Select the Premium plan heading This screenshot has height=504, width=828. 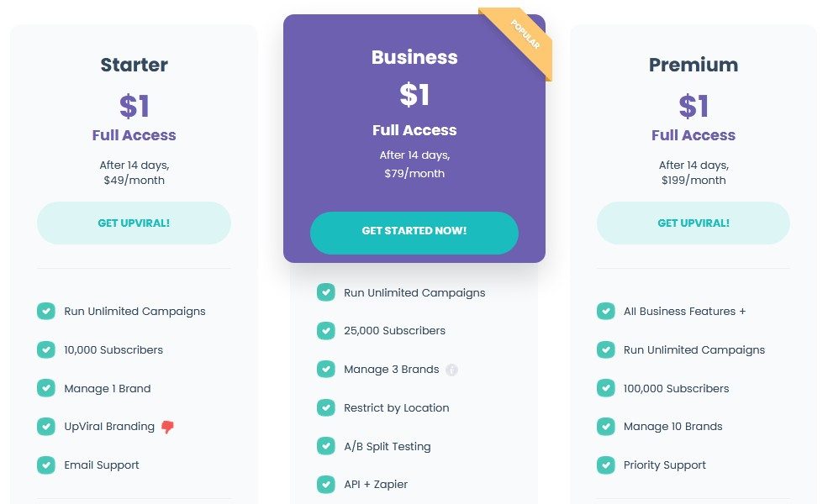(x=694, y=65)
